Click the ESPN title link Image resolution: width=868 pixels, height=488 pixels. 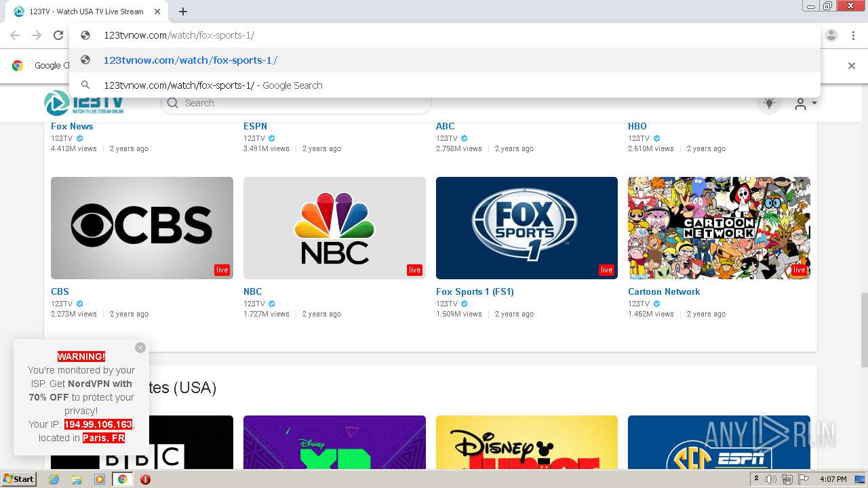pos(255,126)
